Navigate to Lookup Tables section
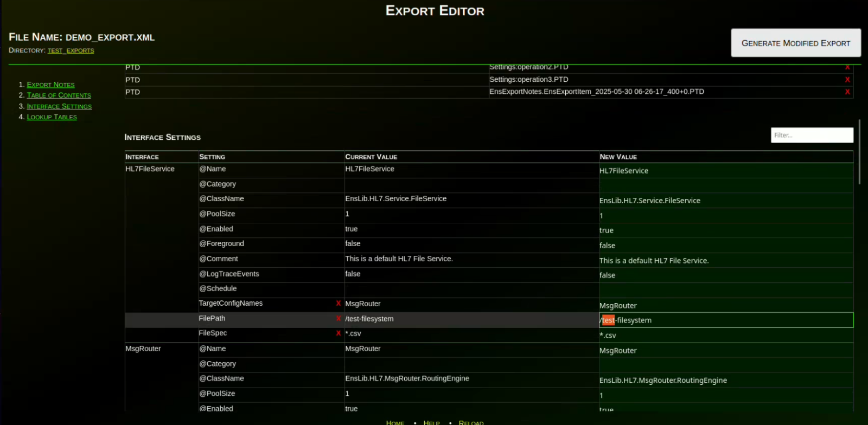 coord(52,117)
